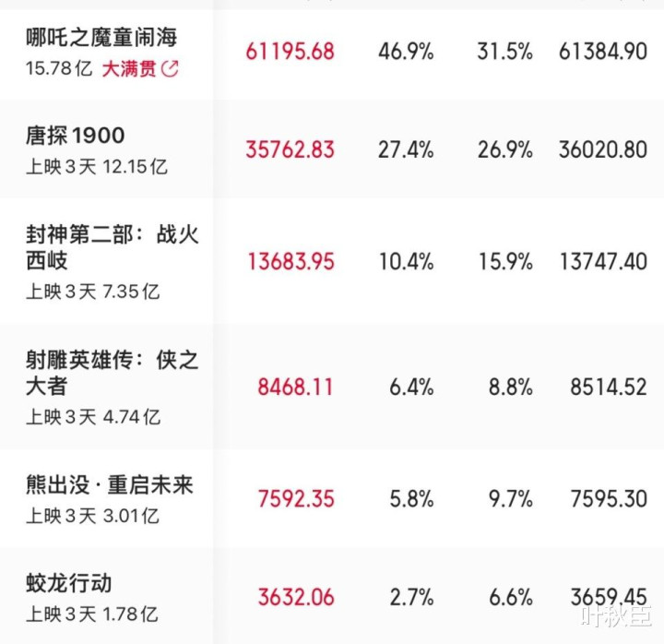Open 封神第二部：战火西岐 movie entry

pos(112,247)
